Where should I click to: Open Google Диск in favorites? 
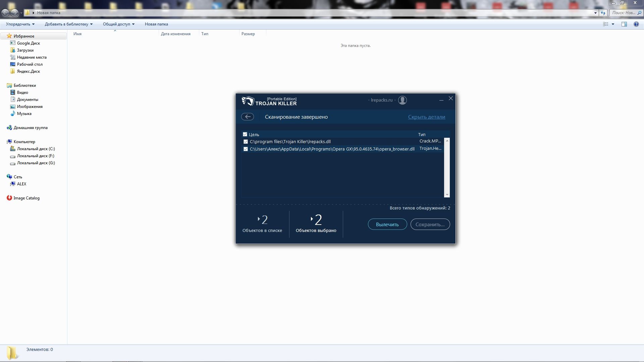[x=29, y=43]
